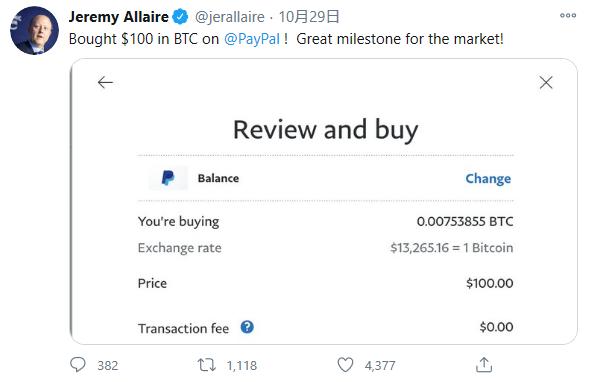
Task: Click the 10月29日 tweet date
Action: (309, 17)
